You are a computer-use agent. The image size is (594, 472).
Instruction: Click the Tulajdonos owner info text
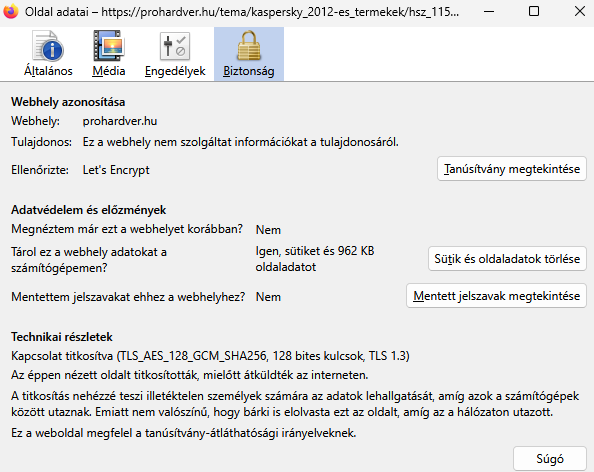pyautogui.click(x=241, y=142)
